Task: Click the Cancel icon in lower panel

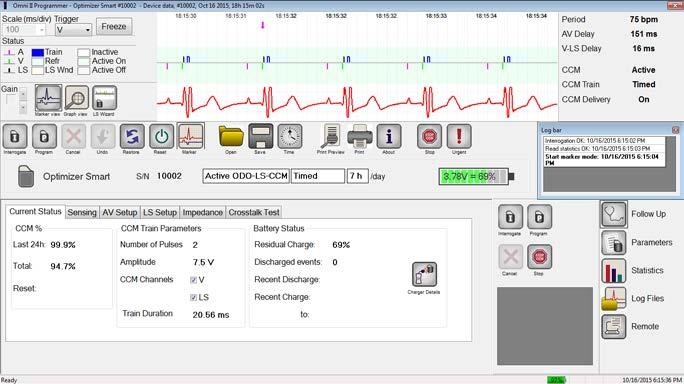Action: click(510, 257)
